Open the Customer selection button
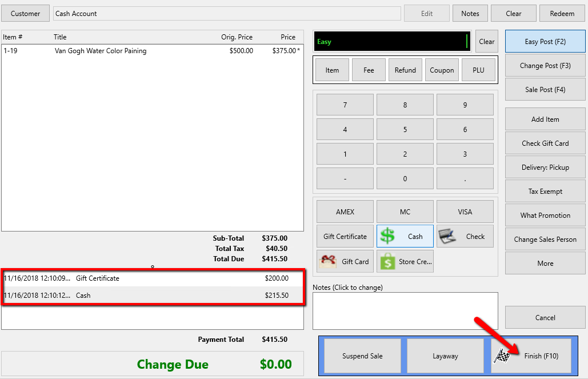This screenshot has width=588, height=379. pos(26,14)
